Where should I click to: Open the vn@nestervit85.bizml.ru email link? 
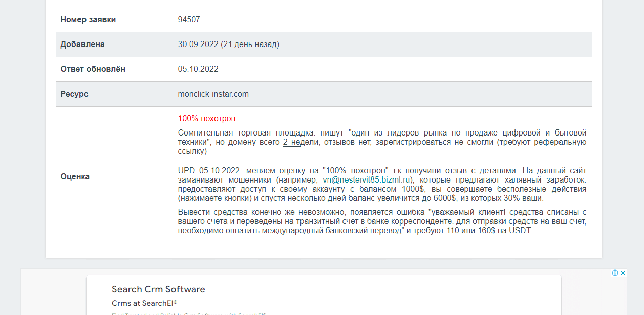(x=368, y=179)
